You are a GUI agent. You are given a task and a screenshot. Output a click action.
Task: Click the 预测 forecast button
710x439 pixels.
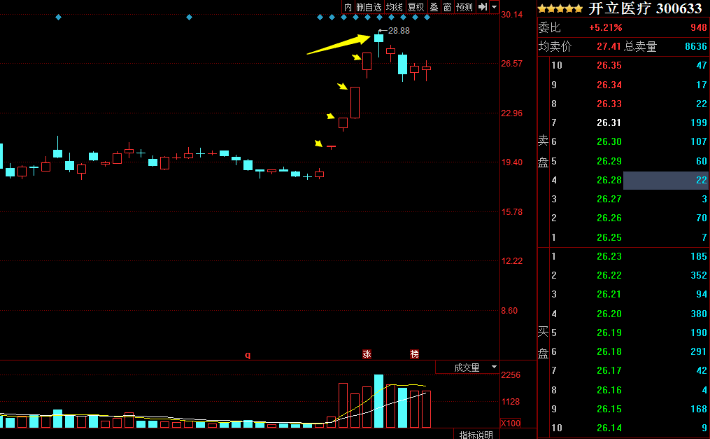pyautogui.click(x=464, y=7)
